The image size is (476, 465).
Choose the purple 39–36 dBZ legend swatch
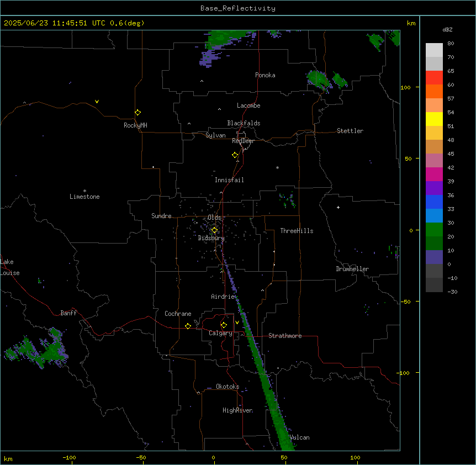coord(434,188)
